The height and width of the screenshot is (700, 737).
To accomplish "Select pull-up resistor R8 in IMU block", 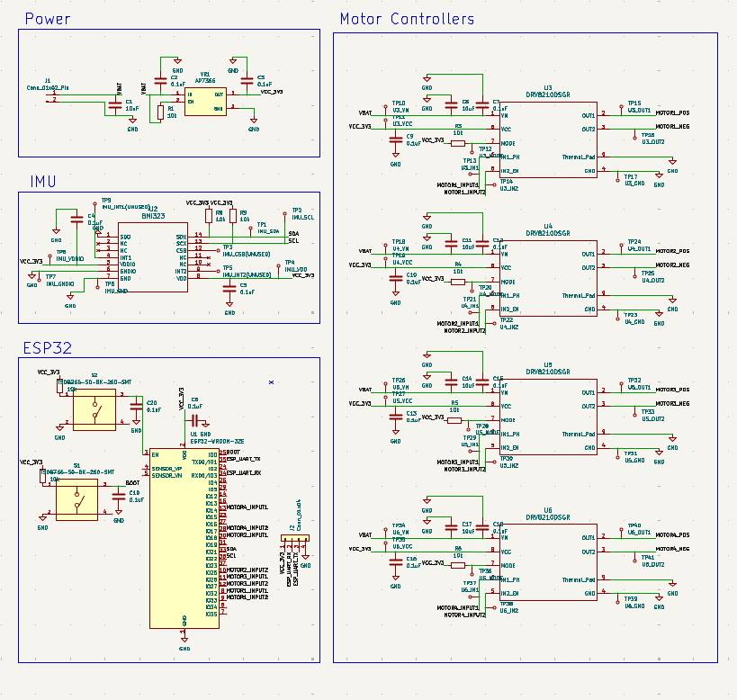I will coord(209,216).
